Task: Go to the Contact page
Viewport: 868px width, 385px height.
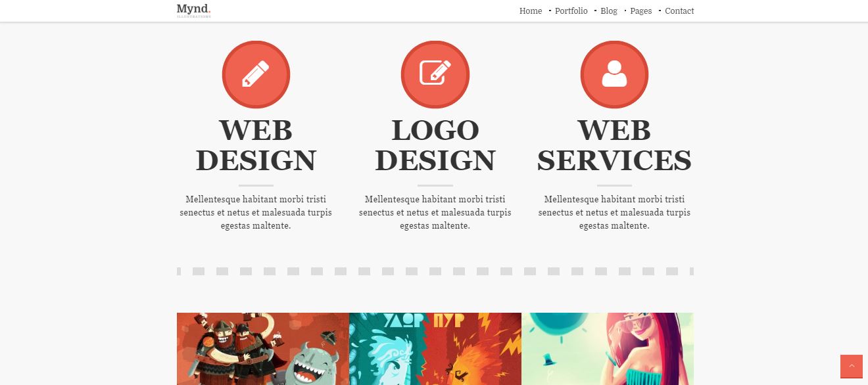Action: pyautogui.click(x=679, y=11)
